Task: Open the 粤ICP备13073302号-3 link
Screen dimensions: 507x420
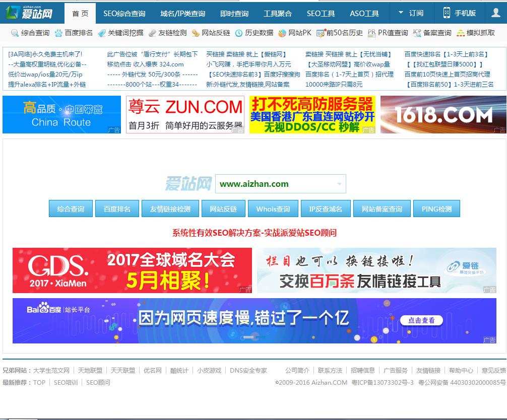Action: click(x=383, y=383)
